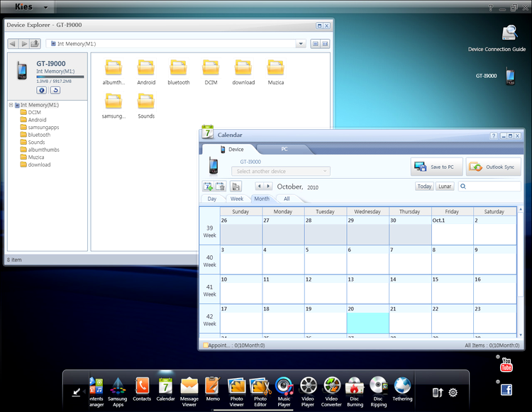This screenshot has height=412, width=532.
Task: Open Photo Viewer from the dock
Action: tap(236, 391)
